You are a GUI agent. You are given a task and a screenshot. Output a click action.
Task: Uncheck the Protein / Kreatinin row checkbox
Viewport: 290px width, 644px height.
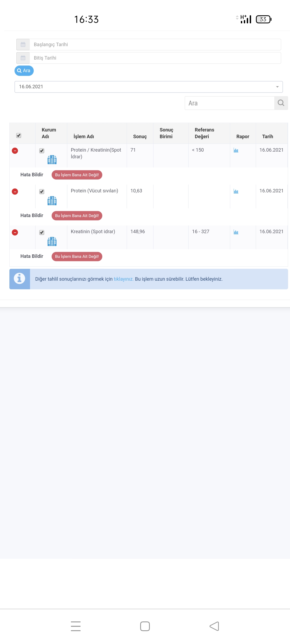42,151
